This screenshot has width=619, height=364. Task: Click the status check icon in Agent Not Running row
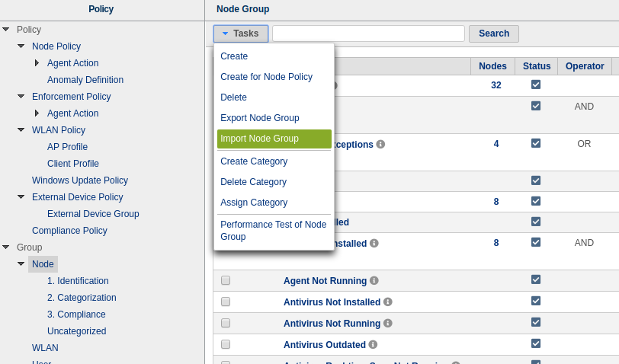536,279
